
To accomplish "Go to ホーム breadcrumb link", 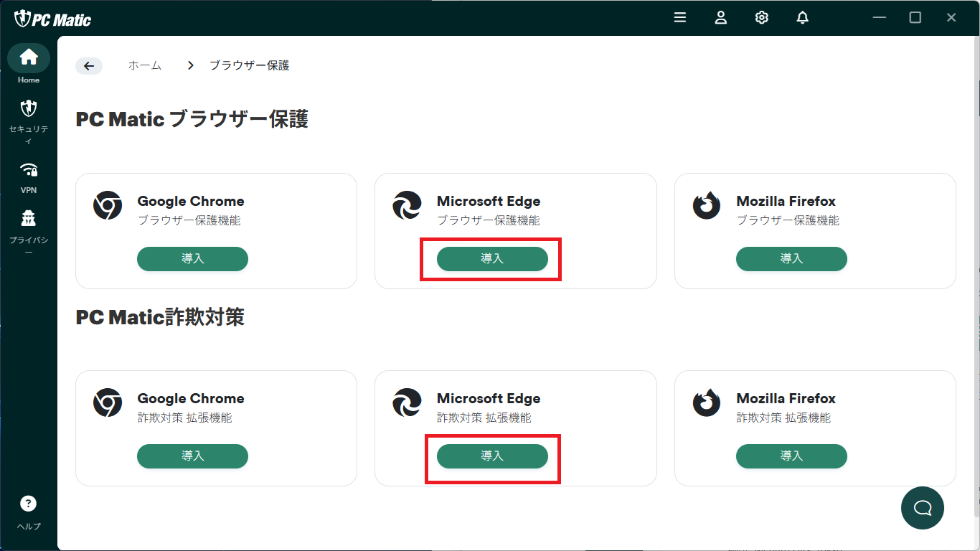I will [x=145, y=65].
